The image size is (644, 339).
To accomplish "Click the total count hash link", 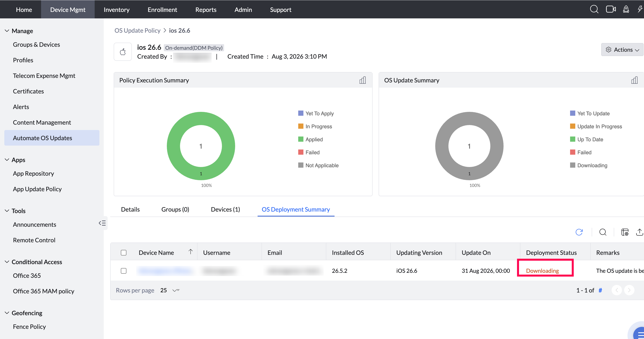I will coord(600,290).
